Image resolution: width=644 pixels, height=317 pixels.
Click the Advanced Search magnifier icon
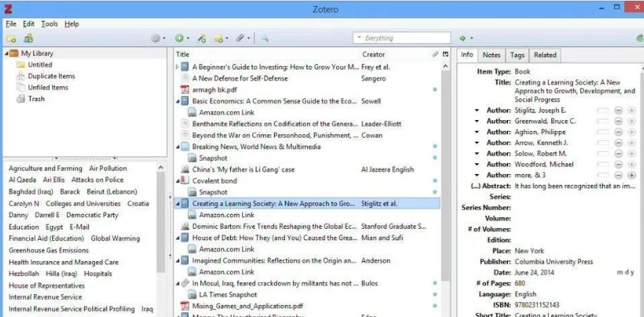point(264,38)
